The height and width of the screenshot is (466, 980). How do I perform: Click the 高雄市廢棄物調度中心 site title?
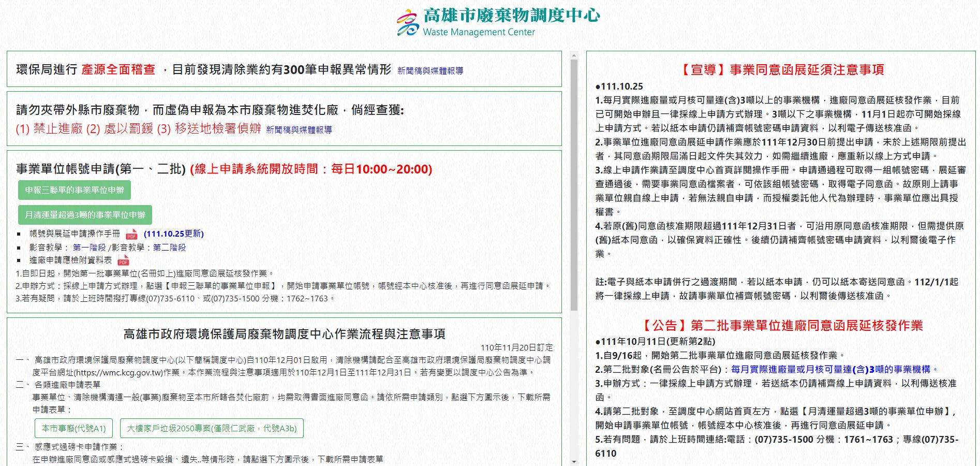[511, 15]
